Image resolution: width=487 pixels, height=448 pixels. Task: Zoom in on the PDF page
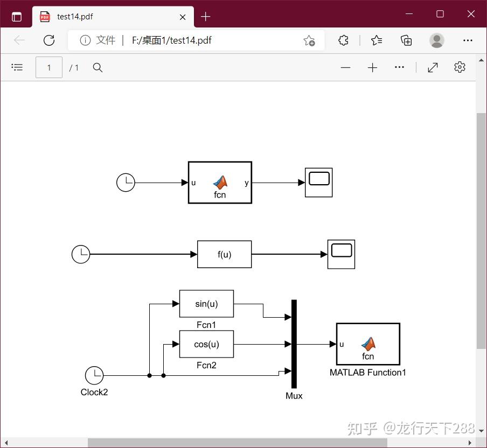click(x=372, y=67)
